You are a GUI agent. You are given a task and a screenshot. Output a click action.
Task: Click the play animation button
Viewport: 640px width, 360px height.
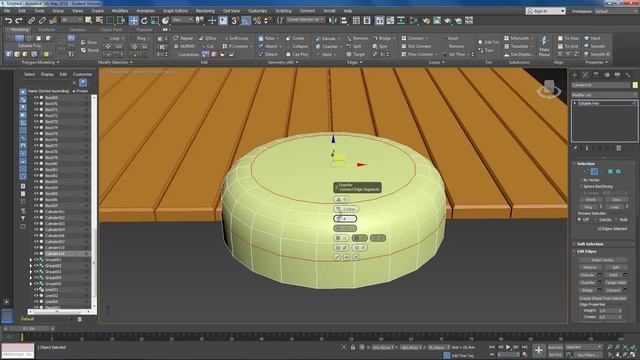(508, 347)
